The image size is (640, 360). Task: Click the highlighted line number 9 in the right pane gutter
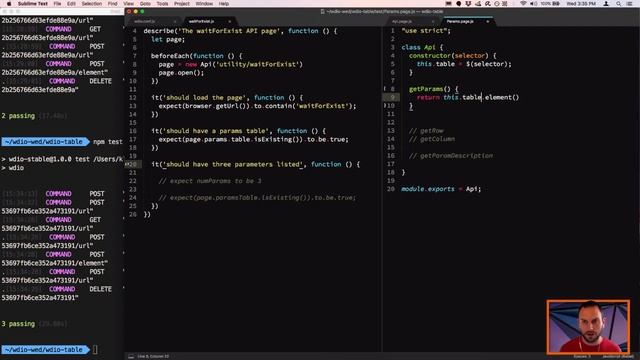pyautogui.click(x=393, y=97)
